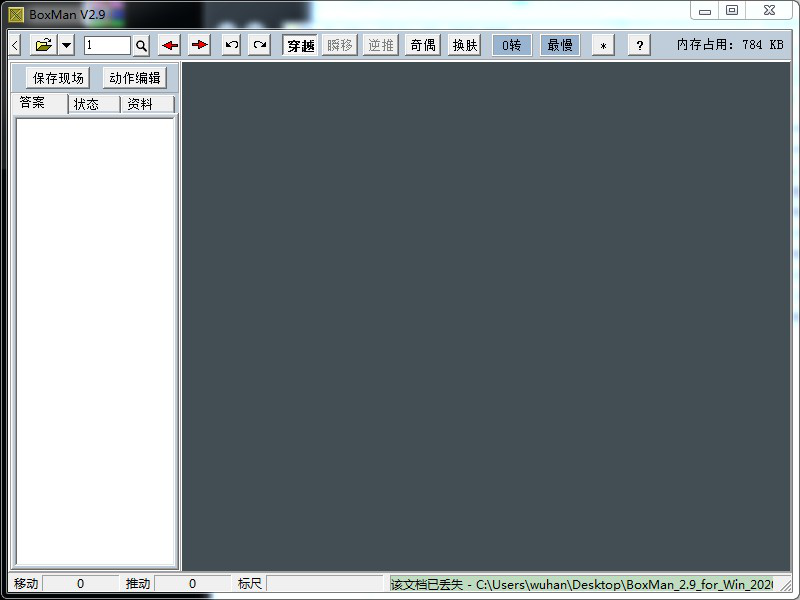Viewport: 800px width, 600px height.
Task: Toggle the 穿越 mode button
Action: [300, 45]
